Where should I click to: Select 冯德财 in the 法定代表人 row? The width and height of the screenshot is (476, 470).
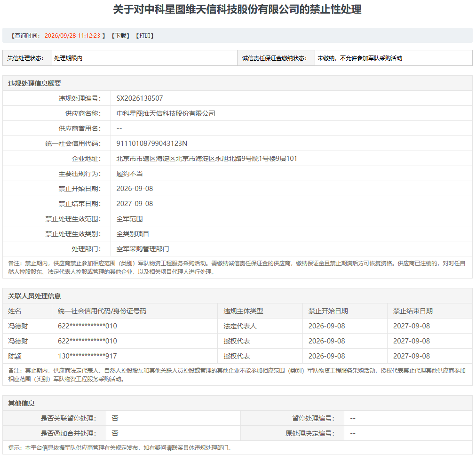(x=18, y=326)
